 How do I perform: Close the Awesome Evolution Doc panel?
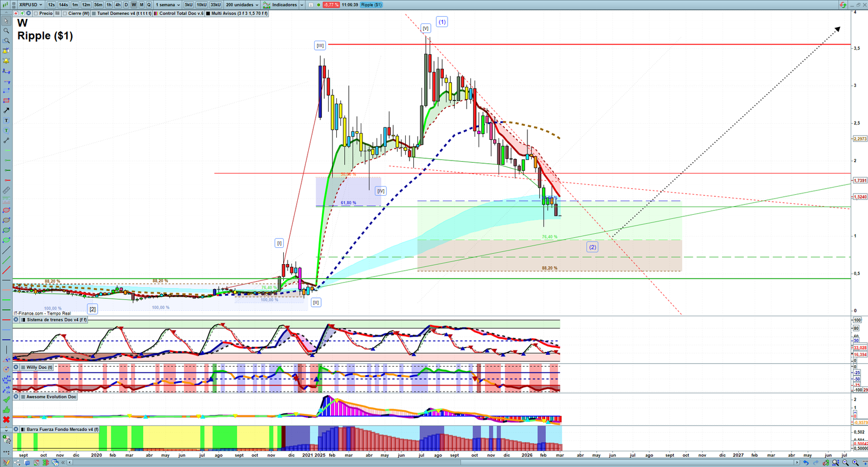[x=16, y=397]
